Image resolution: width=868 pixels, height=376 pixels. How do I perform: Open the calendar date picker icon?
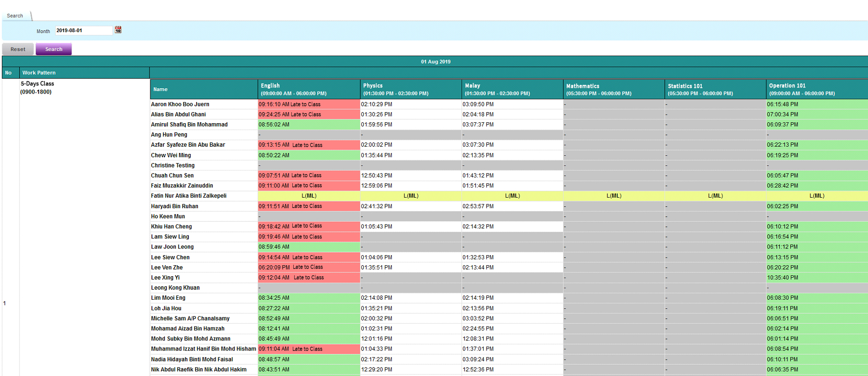coord(118,30)
